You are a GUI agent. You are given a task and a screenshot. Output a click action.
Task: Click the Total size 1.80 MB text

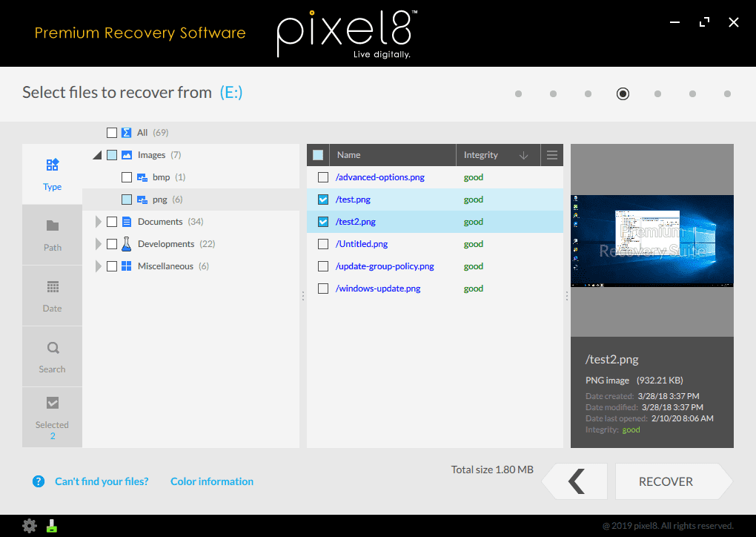pos(492,470)
